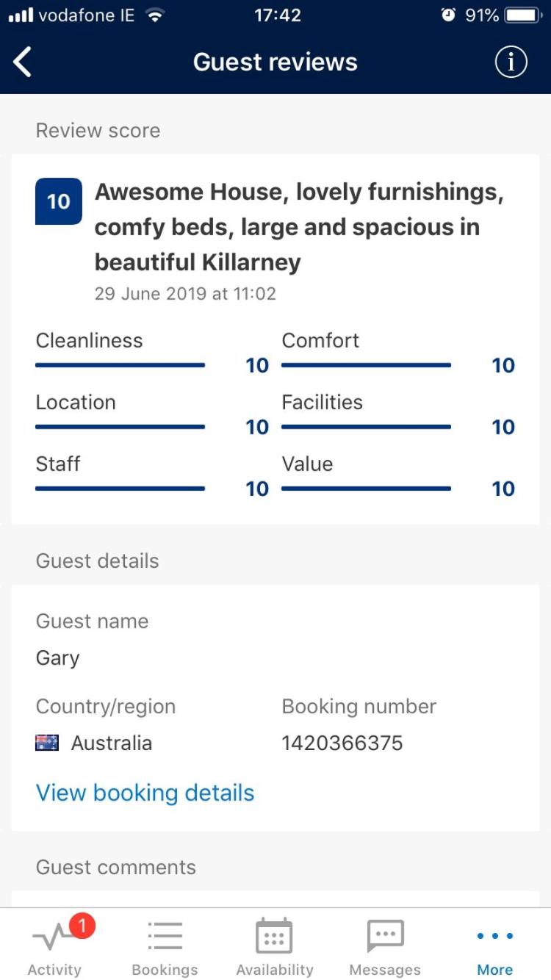Tap booking number 1420366375
The image size is (551, 980).
(342, 743)
